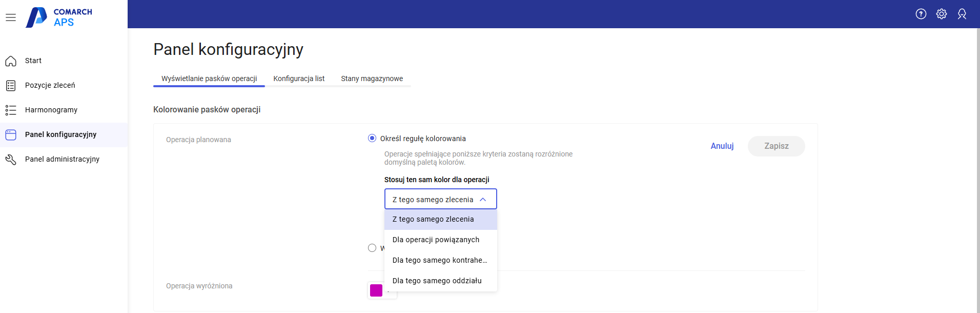This screenshot has height=313, width=980.
Task: Click the Comarch APS logo
Action: coord(59,17)
